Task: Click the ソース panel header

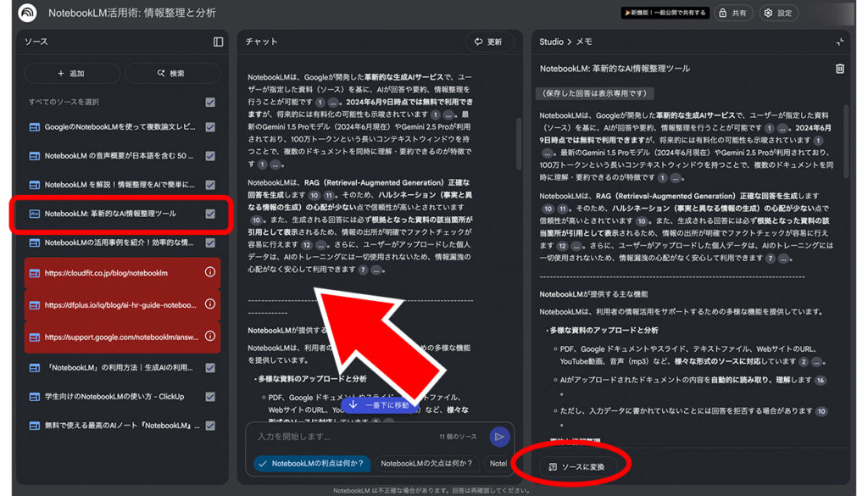Action: [x=36, y=42]
